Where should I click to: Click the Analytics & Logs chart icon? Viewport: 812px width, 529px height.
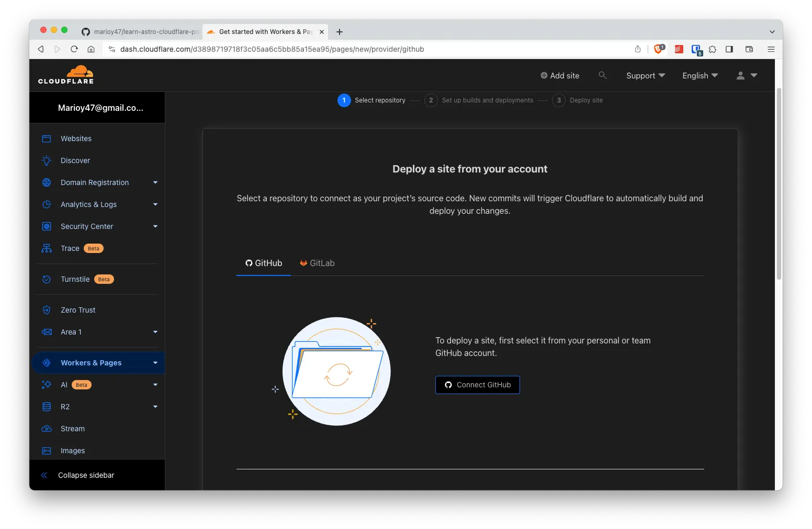pyautogui.click(x=47, y=204)
